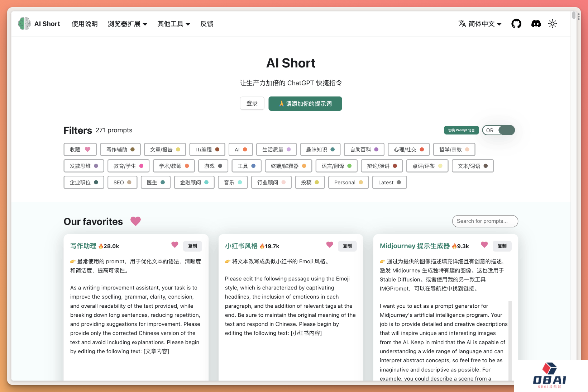Open the 使用说明 nav item
588x392 pixels.
click(85, 24)
